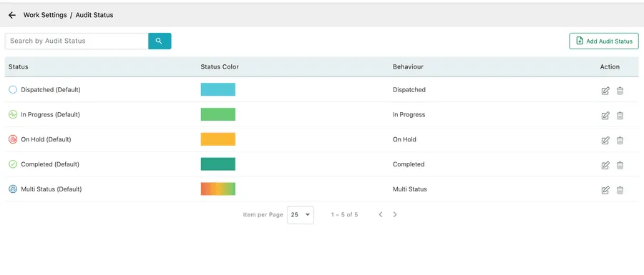Select the In Progress (Default) status name

[x=51, y=114]
